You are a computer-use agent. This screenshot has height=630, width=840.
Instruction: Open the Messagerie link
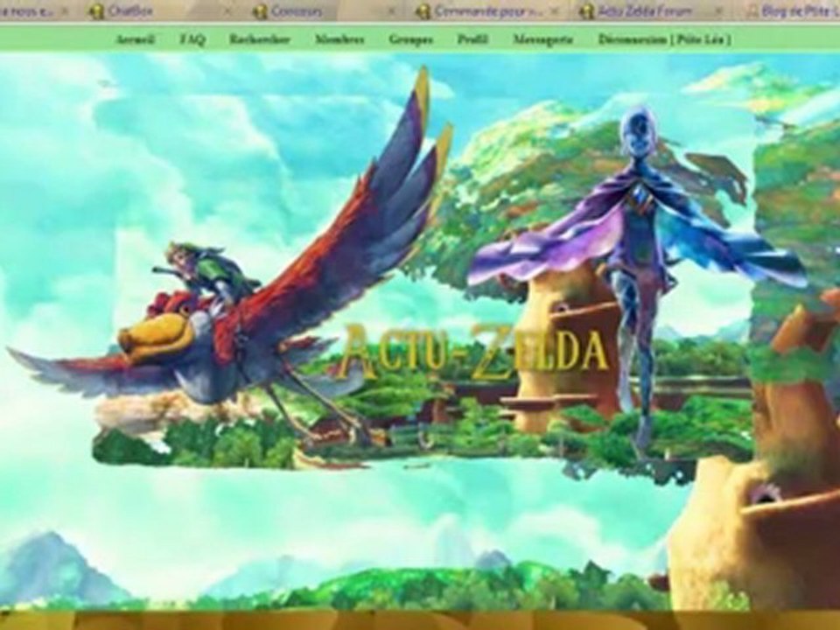(x=542, y=39)
